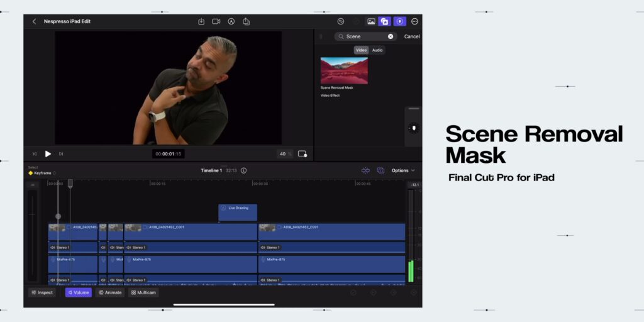
Task: Open the Select Keyframe dropdown
Action: pyautogui.click(x=42, y=173)
